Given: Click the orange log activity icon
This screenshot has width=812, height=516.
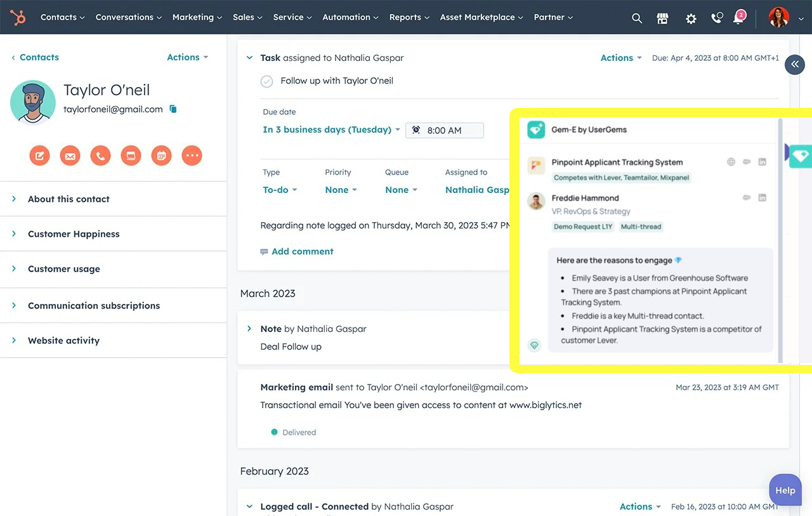Looking at the screenshot, I should 131,155.
